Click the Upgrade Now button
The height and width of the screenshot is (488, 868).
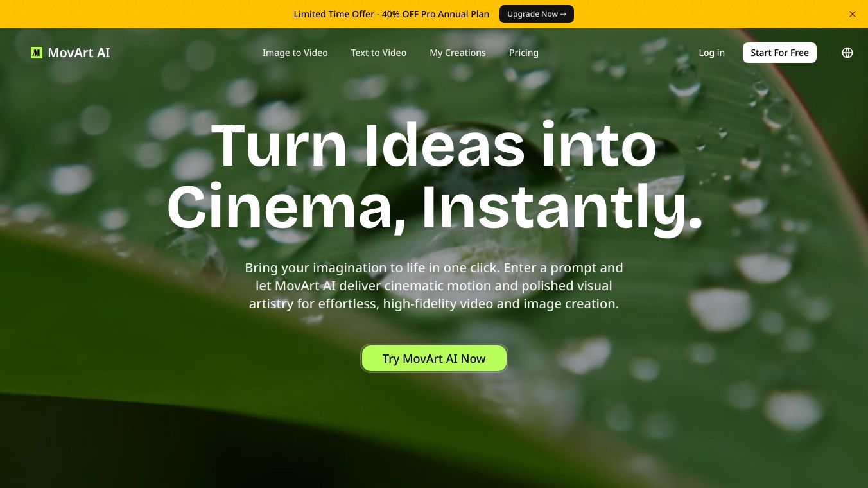tap(537, 14)
